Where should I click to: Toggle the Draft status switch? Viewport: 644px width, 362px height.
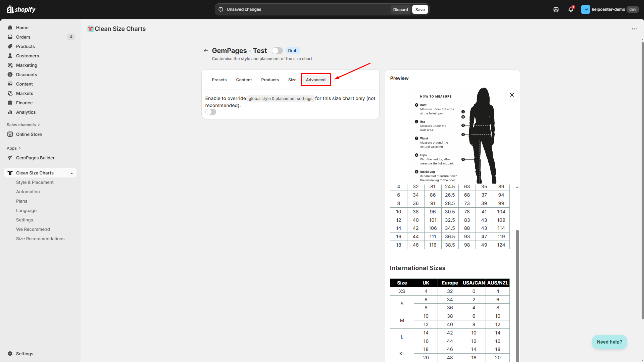[277, 51]
